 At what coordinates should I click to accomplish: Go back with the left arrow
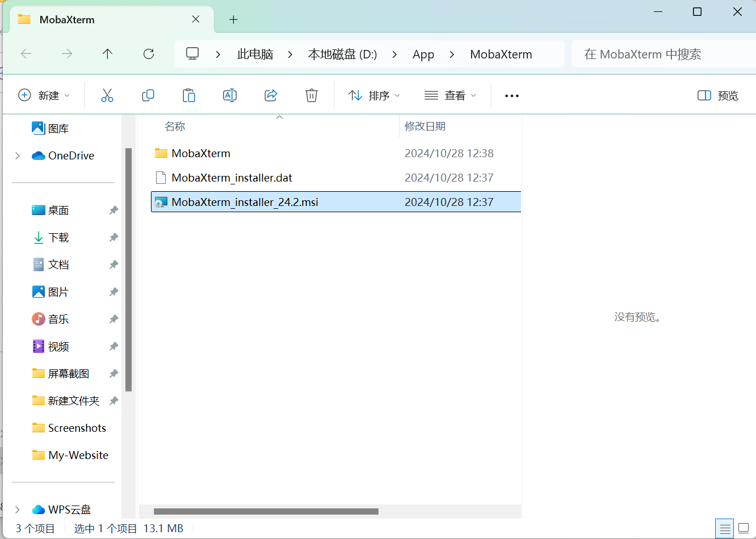[26, 54]
